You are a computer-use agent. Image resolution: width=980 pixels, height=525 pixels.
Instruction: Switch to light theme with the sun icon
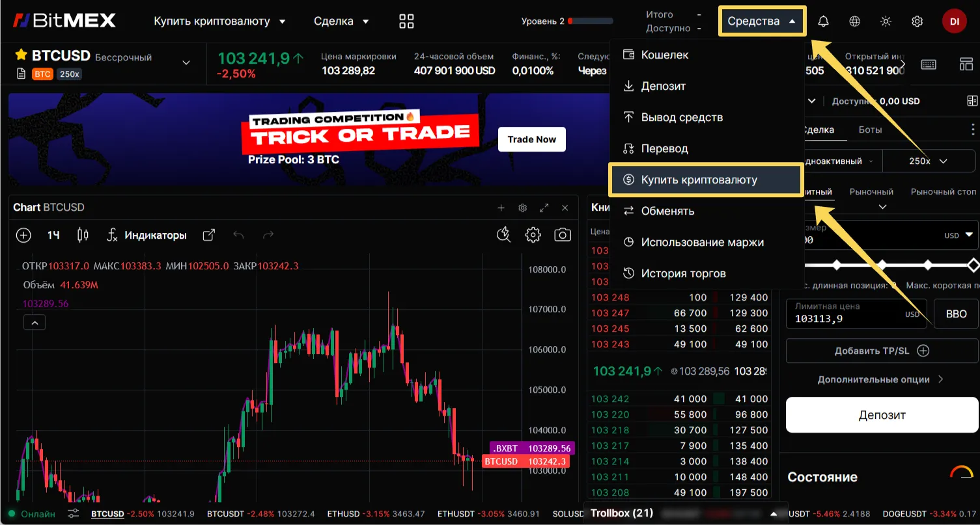886,21
